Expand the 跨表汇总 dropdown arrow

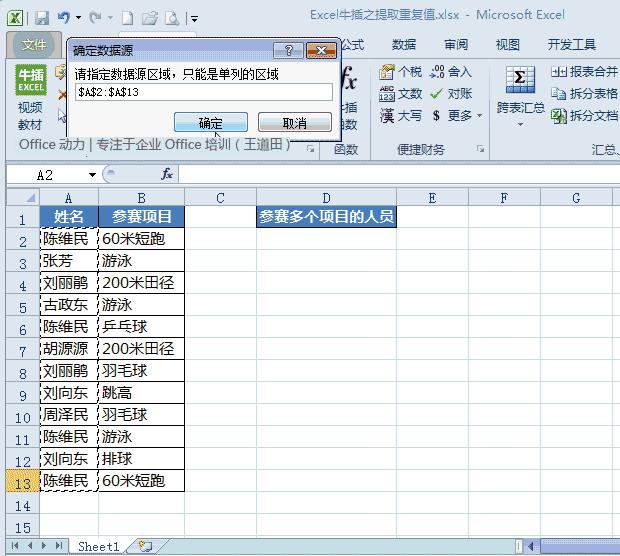tap(520, 125)
